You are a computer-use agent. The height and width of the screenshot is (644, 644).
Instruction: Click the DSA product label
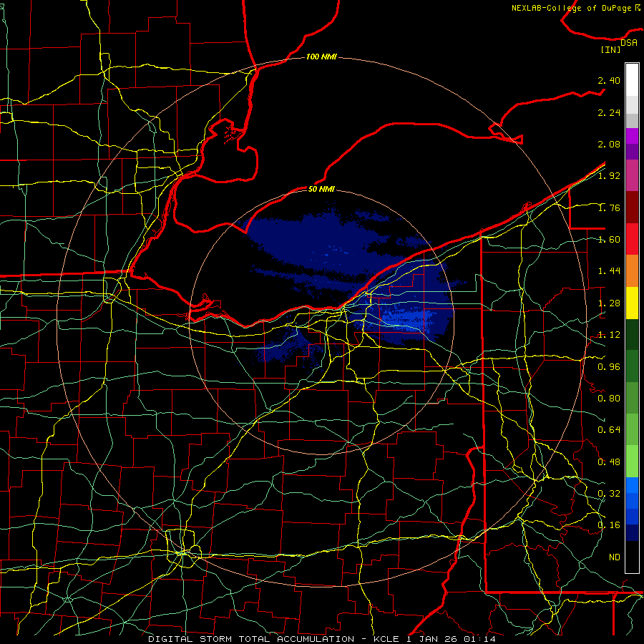pyautogui.click(x=629, y=43)
